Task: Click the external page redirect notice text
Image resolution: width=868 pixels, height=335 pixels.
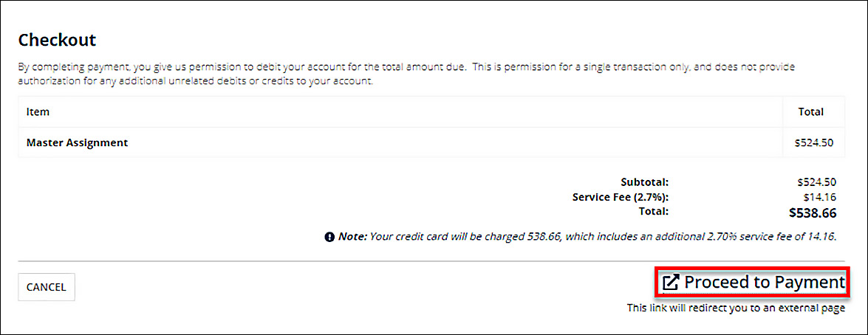Action: [735, 308]
